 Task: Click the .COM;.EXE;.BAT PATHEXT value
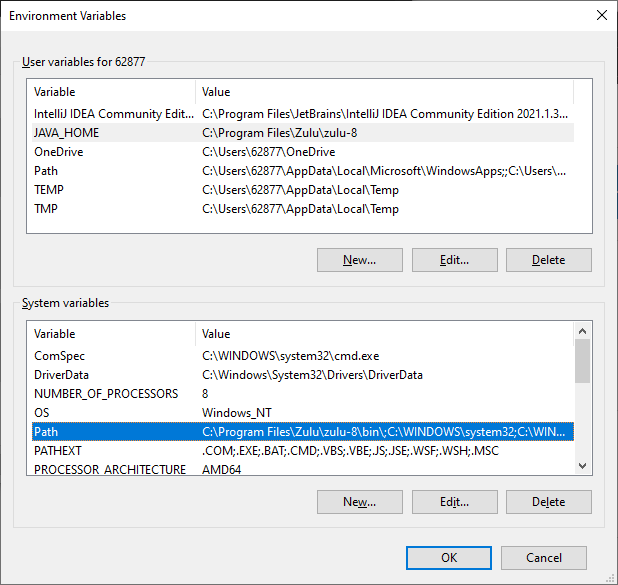point(350,451)
